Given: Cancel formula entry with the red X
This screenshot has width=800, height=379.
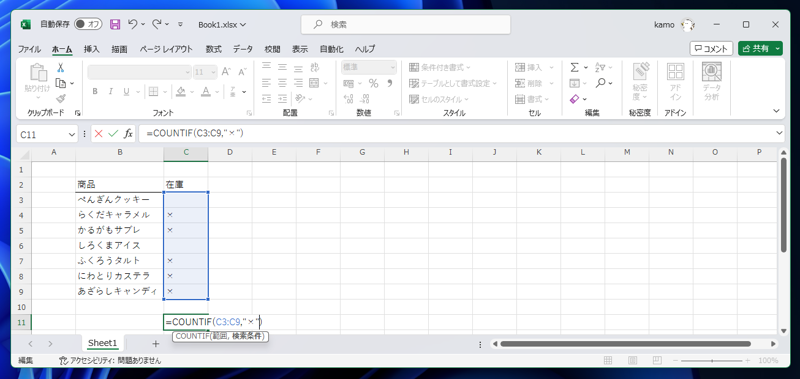Looking at the screenshot, I should tap(98, 134).
